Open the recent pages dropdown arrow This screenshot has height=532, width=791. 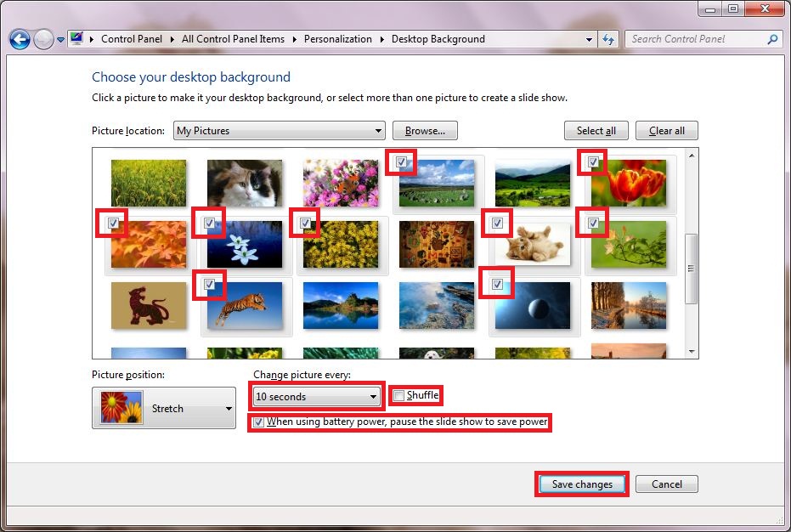click(x=60, y=40)
